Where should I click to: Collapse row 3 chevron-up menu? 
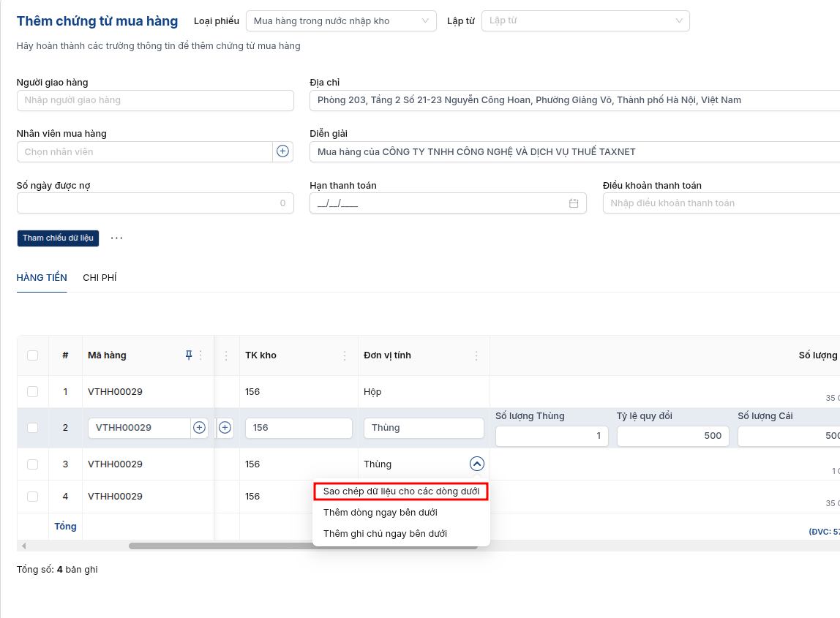coord(477,464)
